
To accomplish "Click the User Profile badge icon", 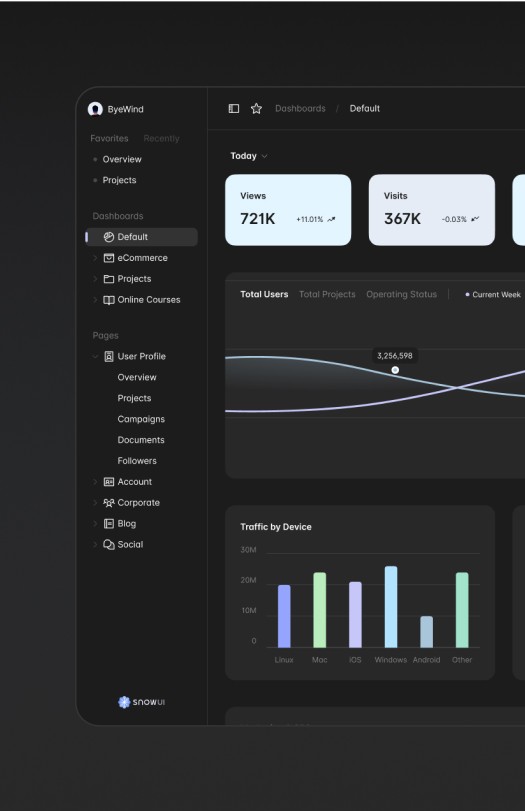I will click(x=109, y=356).
